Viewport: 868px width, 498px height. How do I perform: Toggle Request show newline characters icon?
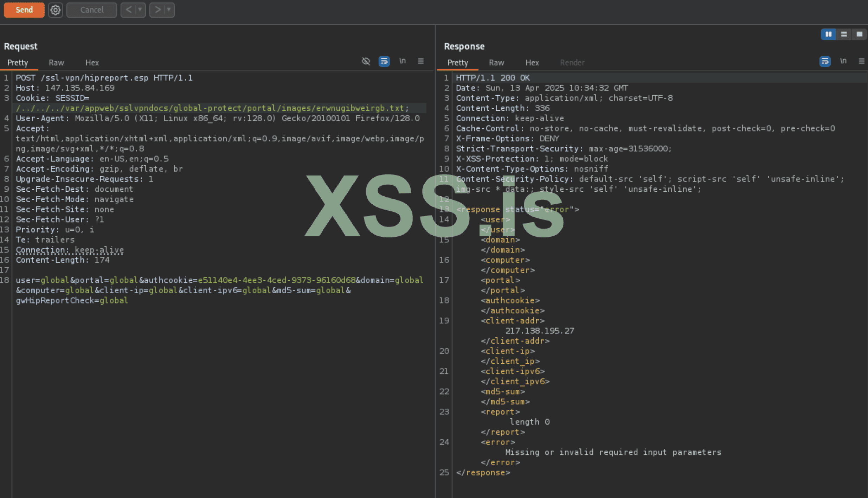point(403,61)
